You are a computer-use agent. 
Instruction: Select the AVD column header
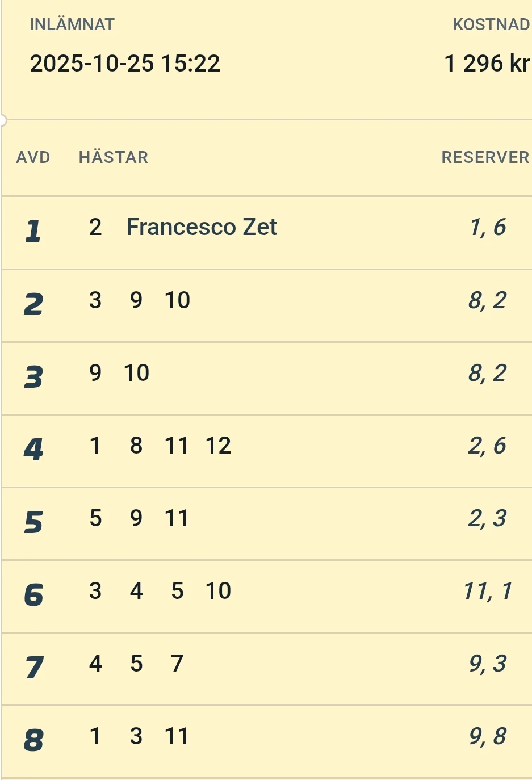[x=33, y=157]
